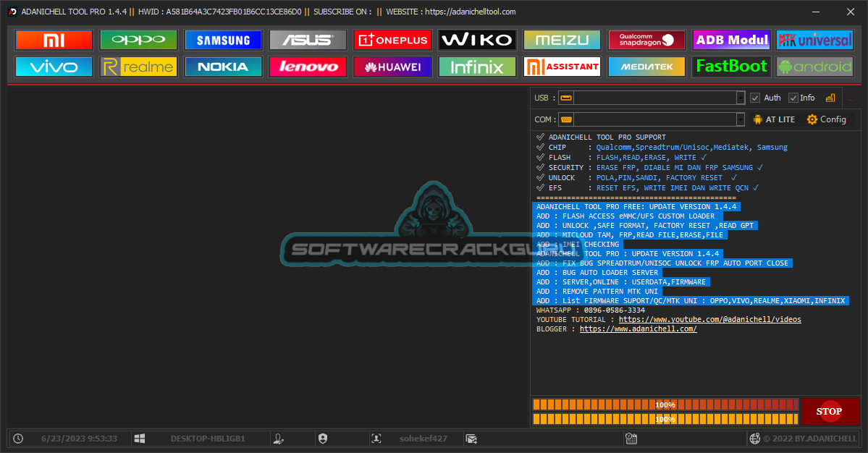Open the realme brand module

pyautogui.click(x=138, y=67)
